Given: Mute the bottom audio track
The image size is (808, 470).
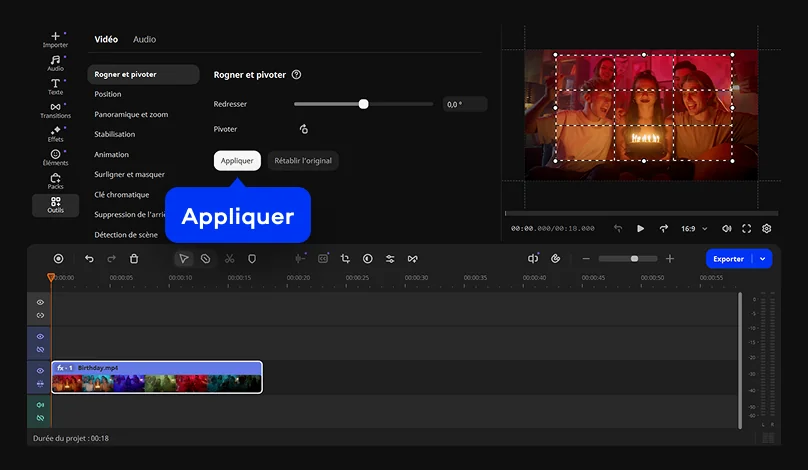Looking at the screenshot, I should click(x=40, y=405).
